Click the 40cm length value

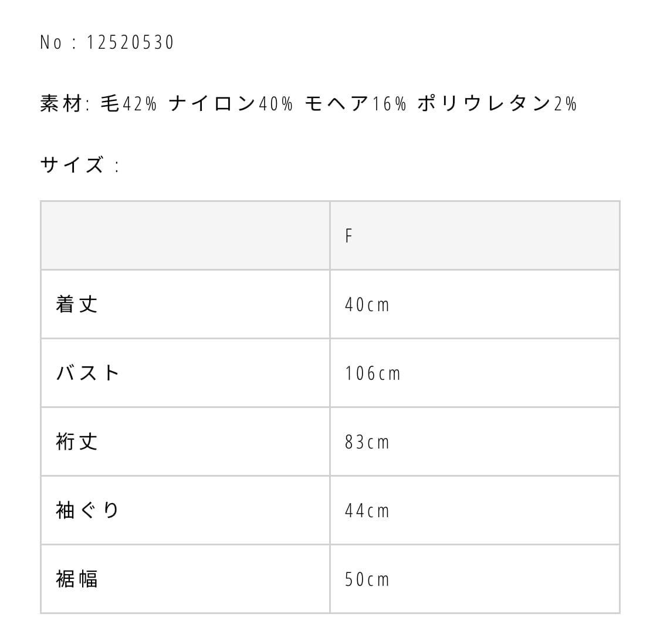pyautogui.click(x=367, y=305)
